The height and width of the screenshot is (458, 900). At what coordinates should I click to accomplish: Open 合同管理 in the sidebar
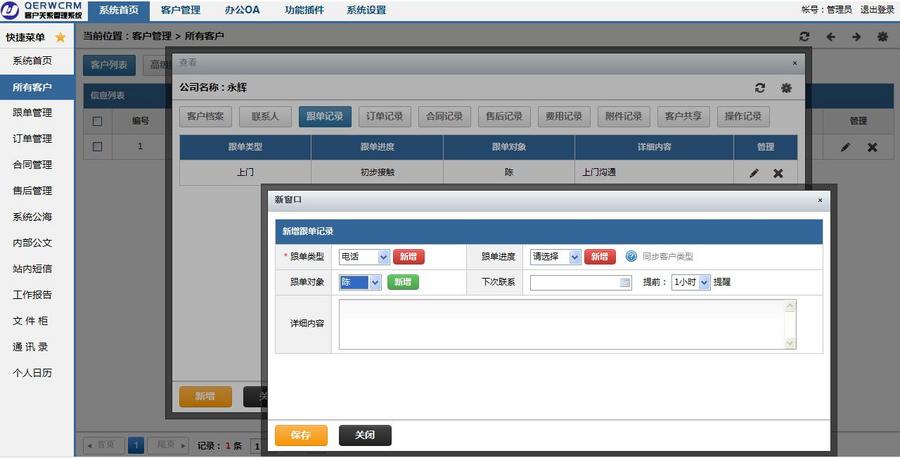click(x=32, y=164)
